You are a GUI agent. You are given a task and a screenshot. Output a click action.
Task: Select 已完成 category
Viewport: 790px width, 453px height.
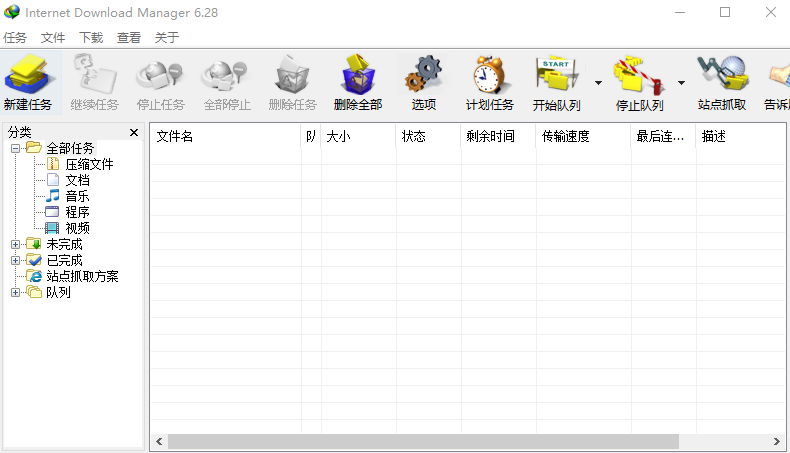[x=64, y=261]
